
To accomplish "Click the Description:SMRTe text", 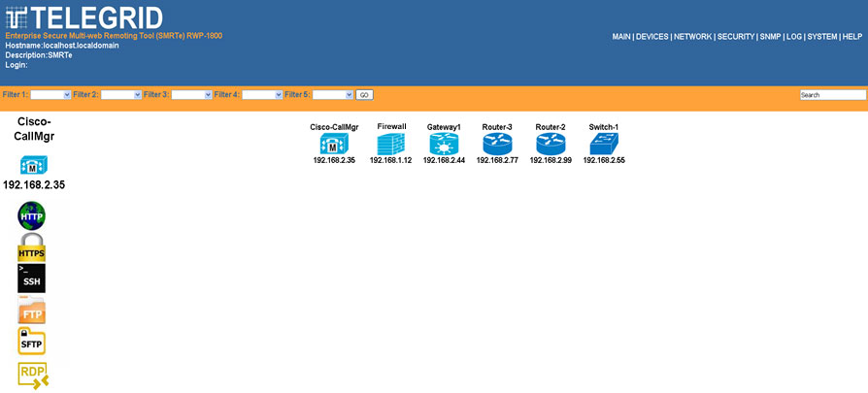I will (39, 55).
